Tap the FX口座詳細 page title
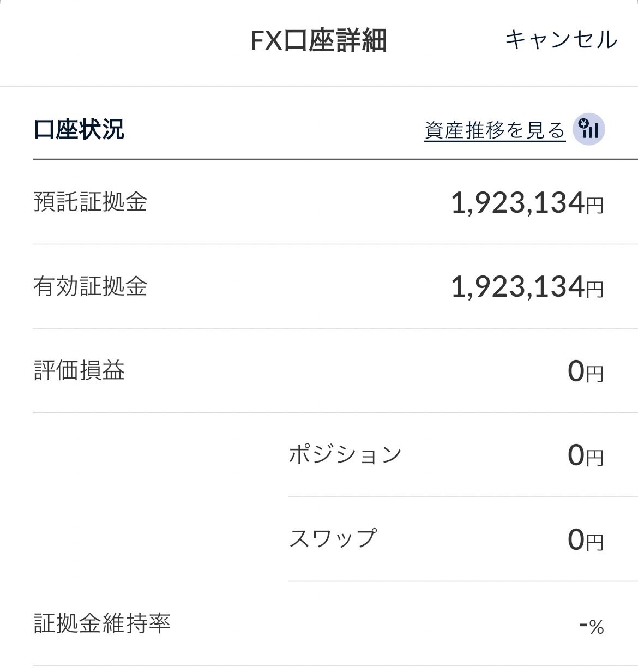Image resolution: width=638 pixels, height=672 pixels. pyautogui.click(x=318, y=41)
